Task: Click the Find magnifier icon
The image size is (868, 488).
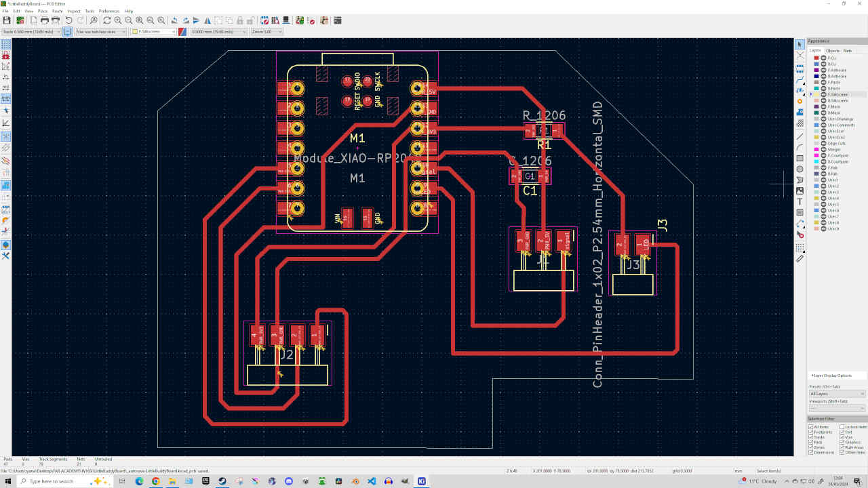Action: (94, 21)
